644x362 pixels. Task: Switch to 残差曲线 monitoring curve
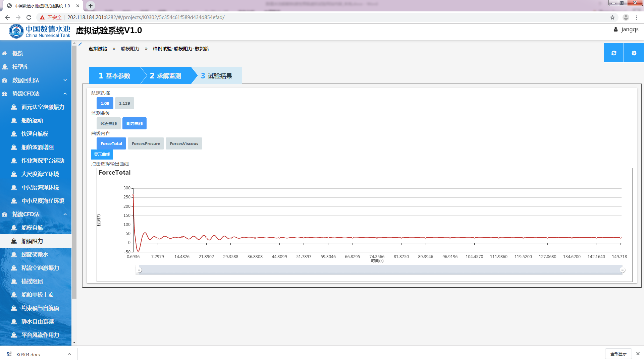tap(108, 123)
